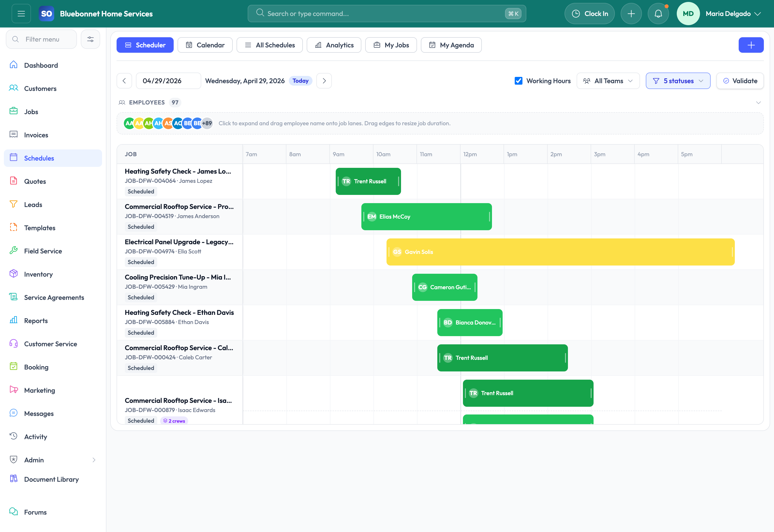Click job ID JOB-DFW-000424
This screenshot has width=774, height=532.
tap(150, 357)
